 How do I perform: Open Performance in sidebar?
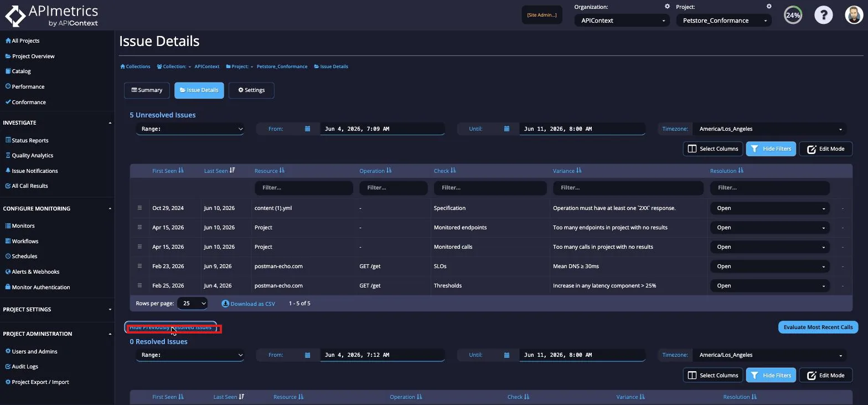click(24, 86)
